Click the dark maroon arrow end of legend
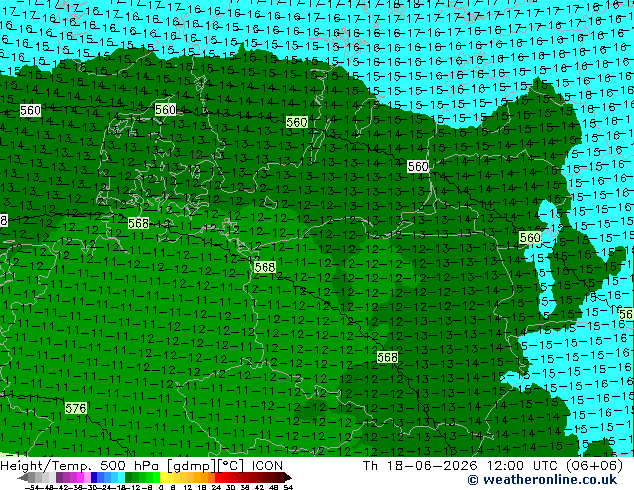This screenshot has width=634, height=490. 287,477
